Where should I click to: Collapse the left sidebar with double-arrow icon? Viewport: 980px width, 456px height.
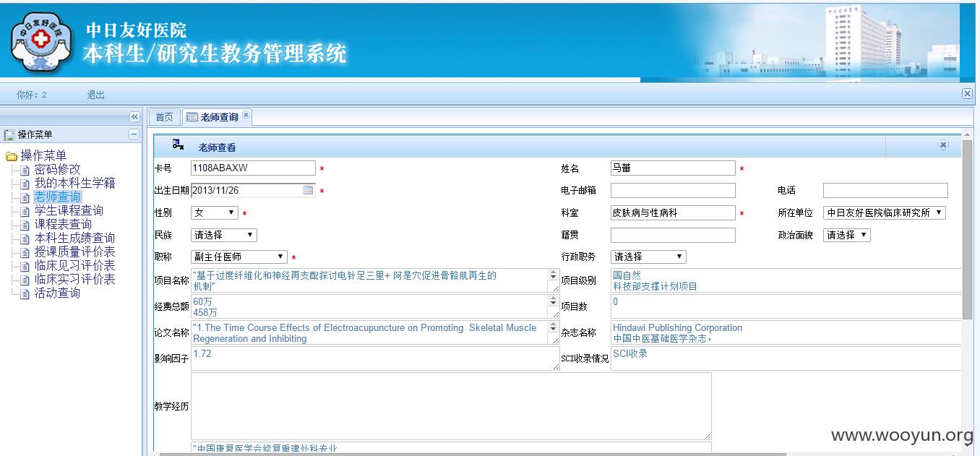[134, 116]
